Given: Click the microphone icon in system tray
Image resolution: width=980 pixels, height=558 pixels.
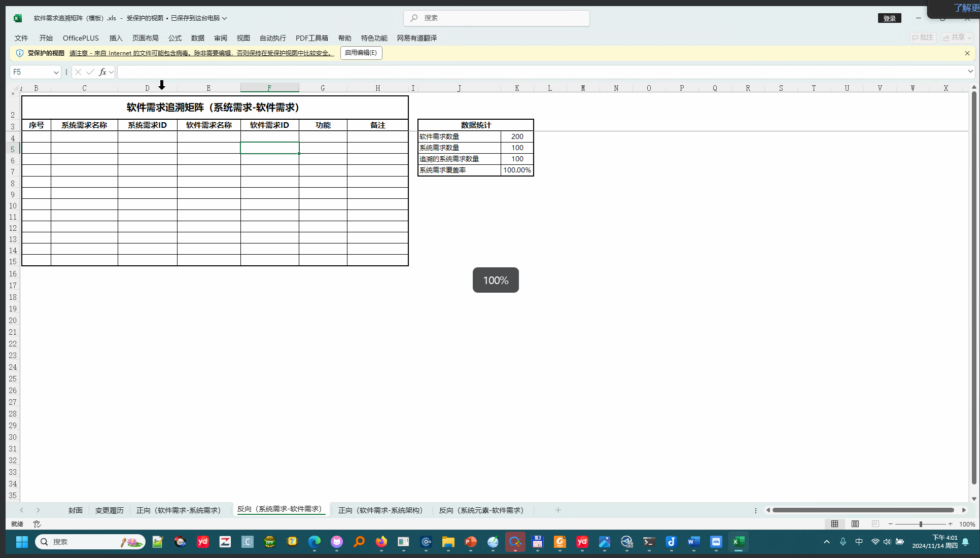Looking at the screenshot, I should click(x=843, y=542).
